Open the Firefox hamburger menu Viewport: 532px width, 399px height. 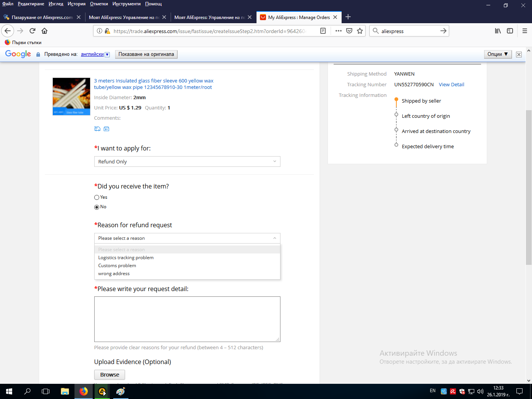coord(524,31)
